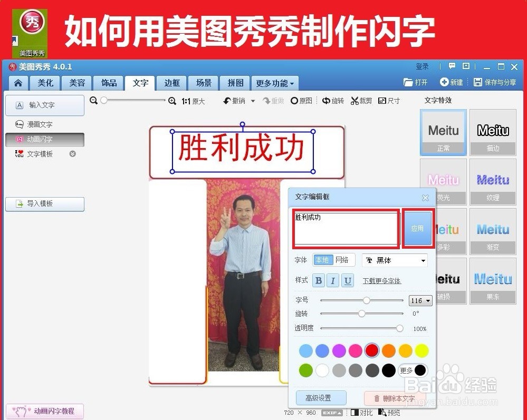Image resolution: width=527 pixels, height=420 pixels.
Task: Click 保存与分享 save and share
Action: [x=495, y=82]
